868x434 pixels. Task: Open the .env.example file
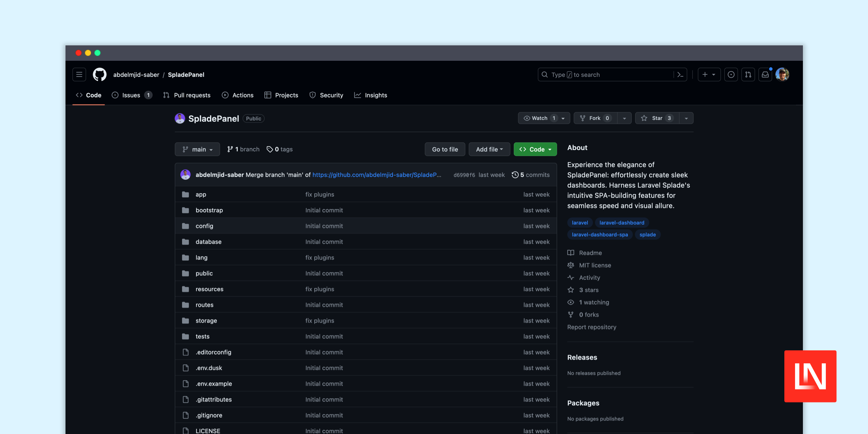(214, 384)
